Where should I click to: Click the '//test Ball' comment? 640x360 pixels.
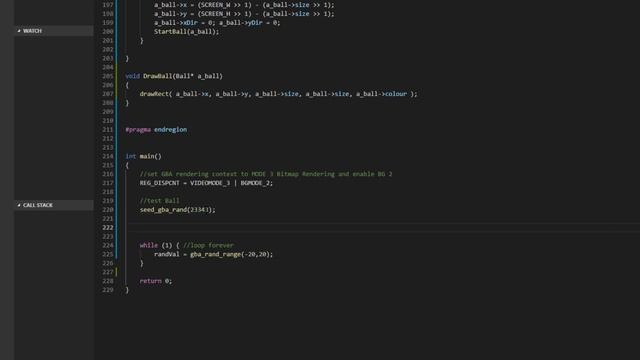coord(160,201)
